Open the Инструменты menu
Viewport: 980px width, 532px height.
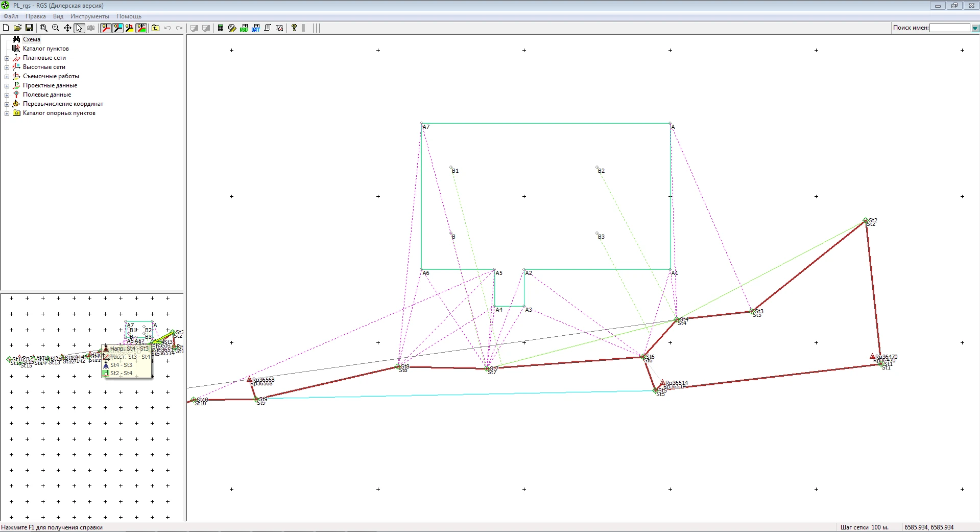[89, 16]
